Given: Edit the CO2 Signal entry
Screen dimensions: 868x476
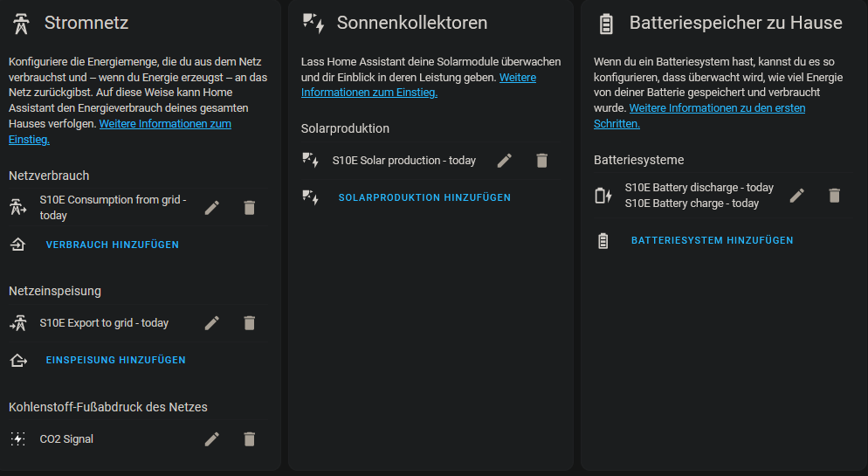Looking at the screenshot, I should pos(212,439).
